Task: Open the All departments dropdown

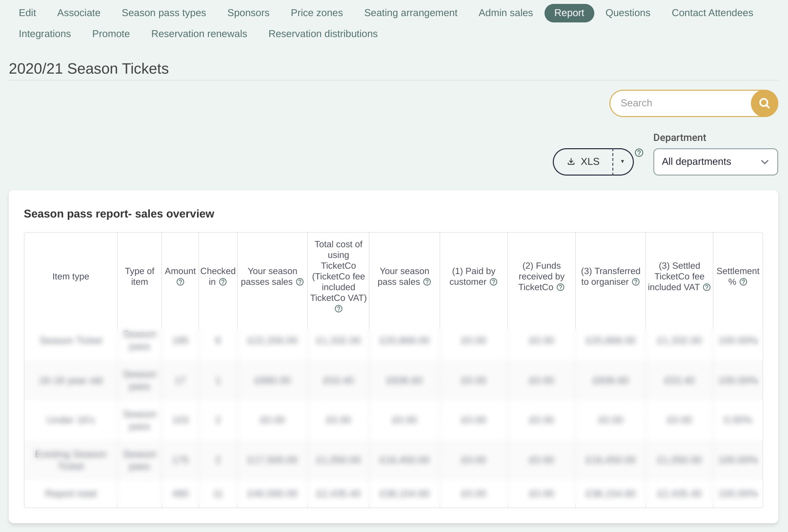Action: [715, 162]
